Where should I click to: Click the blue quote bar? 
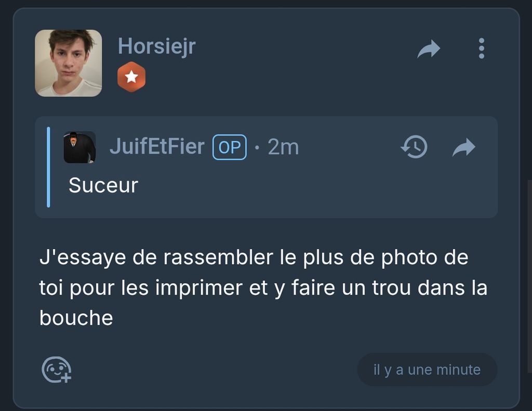[48, 167]
